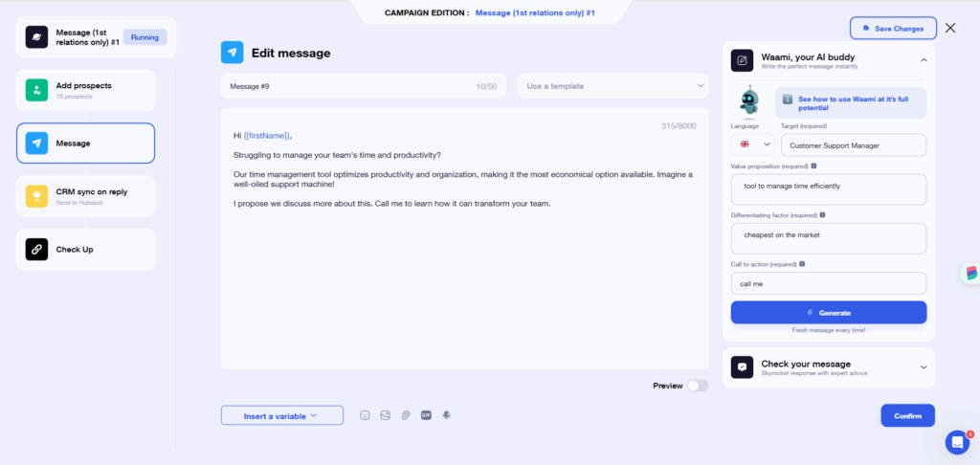Screen dimensions: 980x465
Task: Select the Add prospects step
Action: tap(85, 90)
